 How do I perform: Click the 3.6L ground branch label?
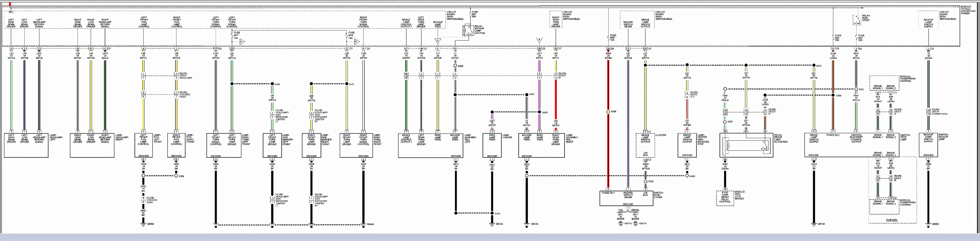pyautogui.click(x=621, y=210)
